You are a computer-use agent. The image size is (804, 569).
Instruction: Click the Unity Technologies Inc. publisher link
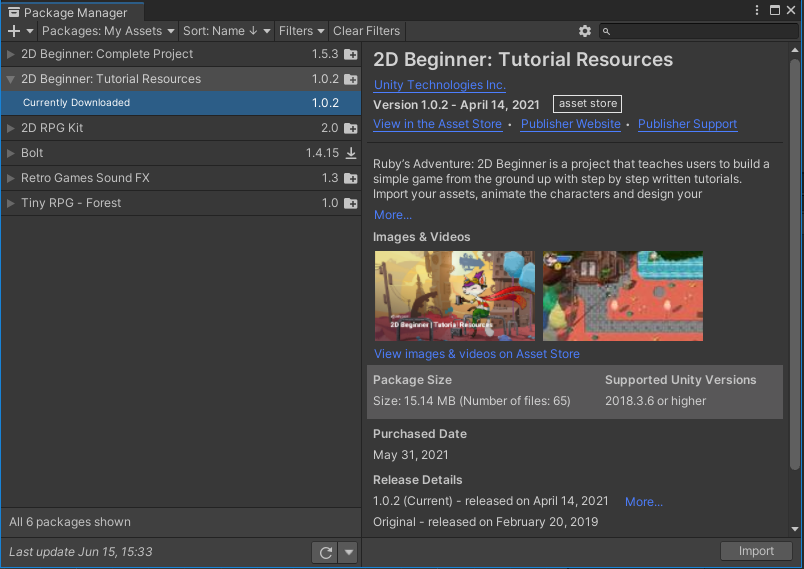[439, 85]
